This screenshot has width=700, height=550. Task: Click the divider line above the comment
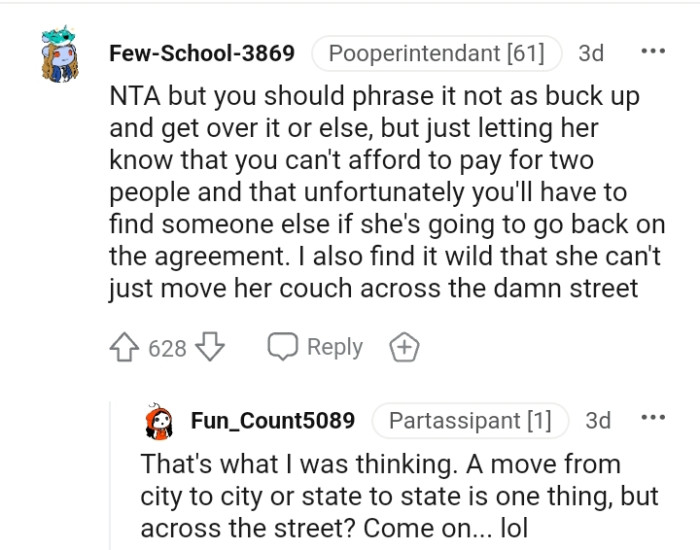pyautogui.click(x=350, y=3)
